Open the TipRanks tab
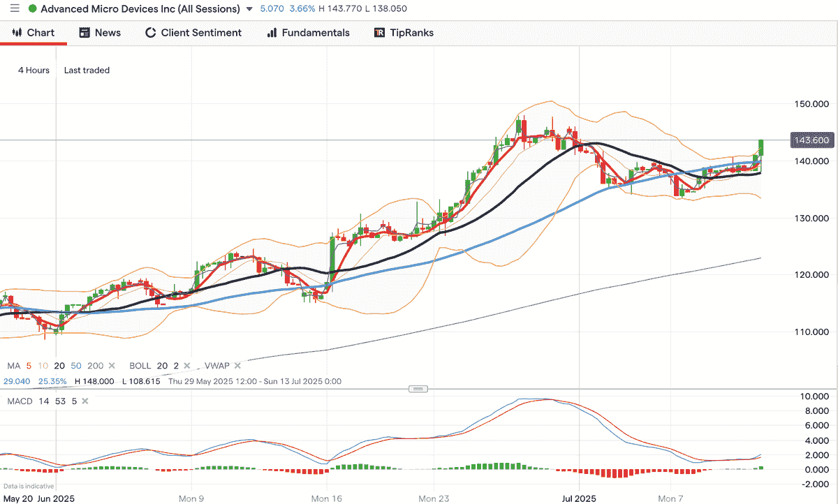The width and height of the screenshot is (838, 504). (x=404, y=33)
